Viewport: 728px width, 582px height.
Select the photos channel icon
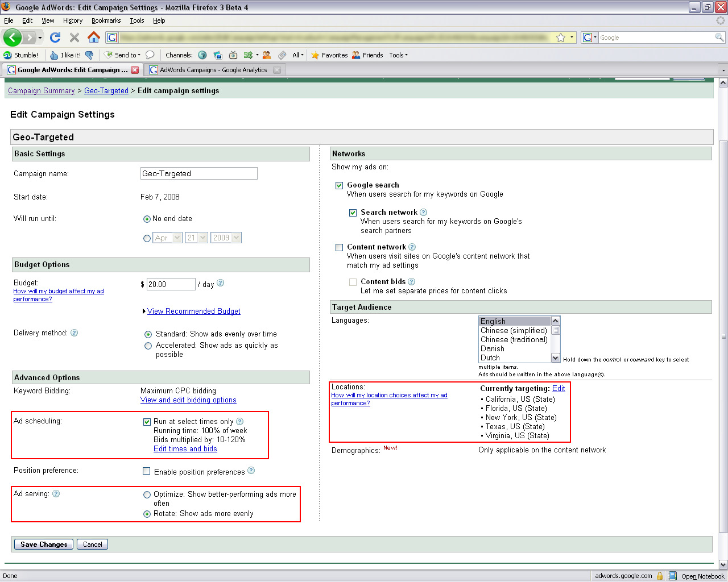[x=218, y=55]
